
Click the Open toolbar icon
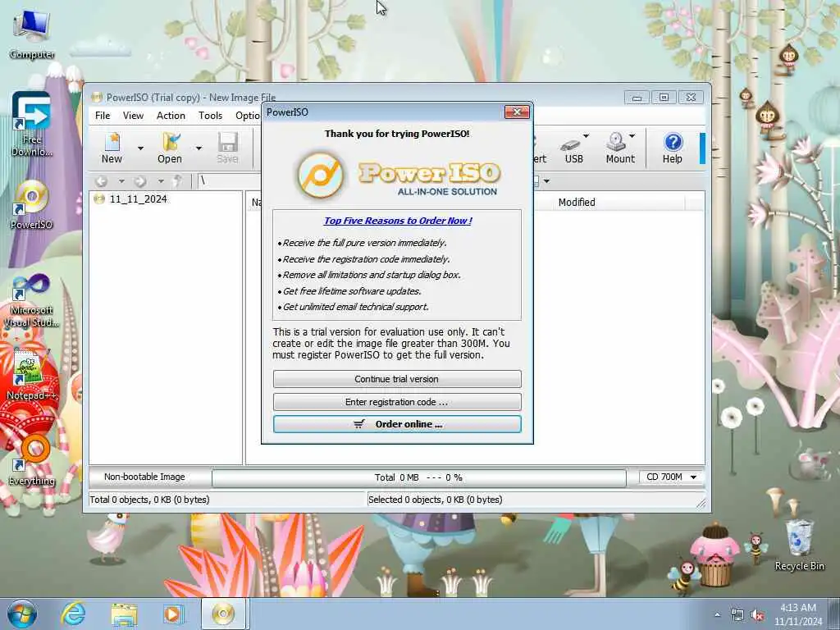pos(170,148)
